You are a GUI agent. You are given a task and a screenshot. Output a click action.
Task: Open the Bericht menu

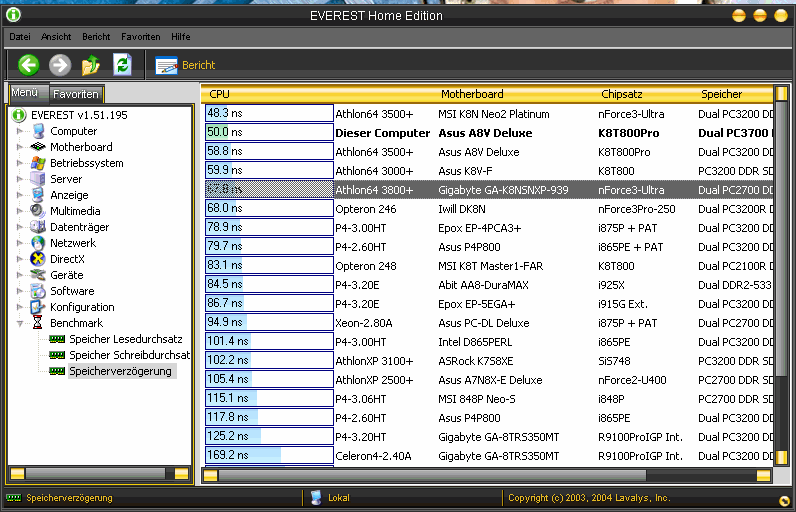[96, 37]
